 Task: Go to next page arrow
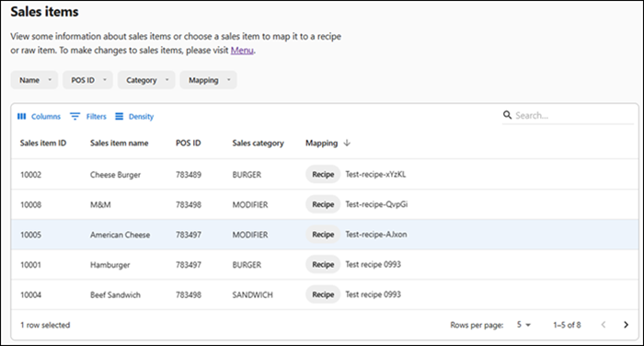tap(626, 325)
